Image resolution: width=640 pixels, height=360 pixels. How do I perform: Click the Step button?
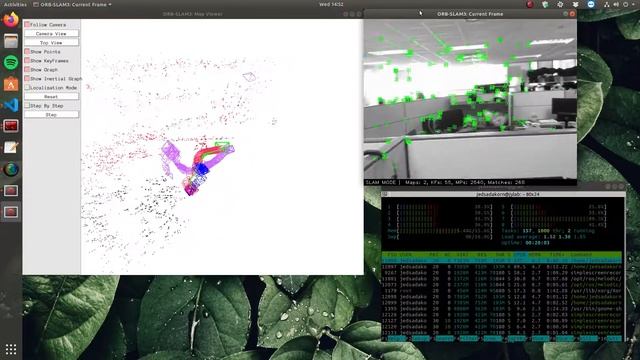click(x=51, y=115)
